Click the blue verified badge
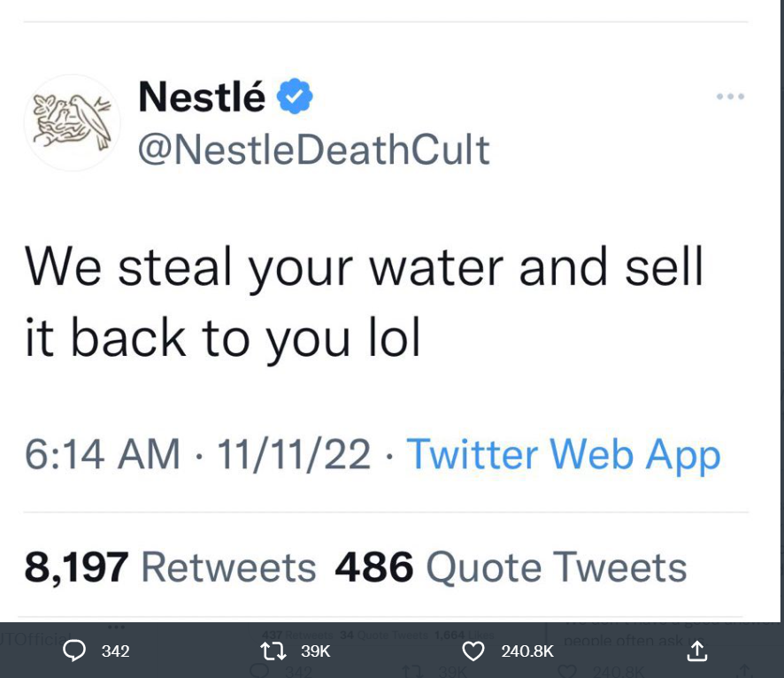 click(x=295, y=96)
